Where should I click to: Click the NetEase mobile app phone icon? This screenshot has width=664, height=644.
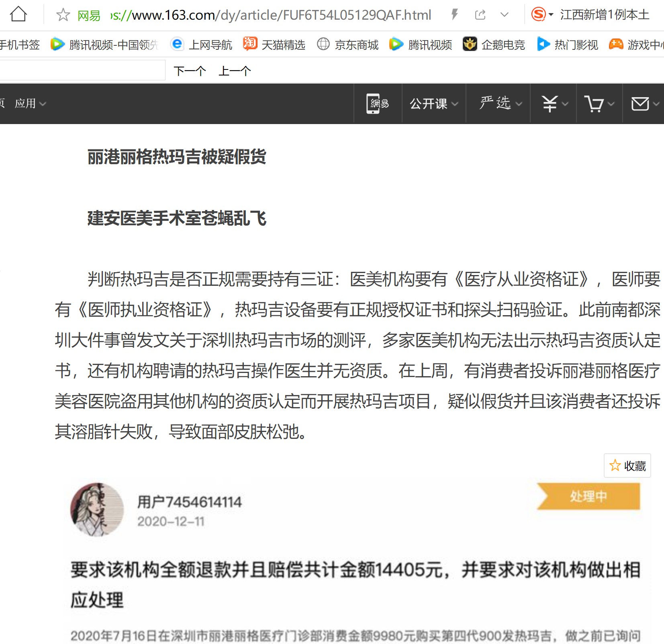point(378,104)
